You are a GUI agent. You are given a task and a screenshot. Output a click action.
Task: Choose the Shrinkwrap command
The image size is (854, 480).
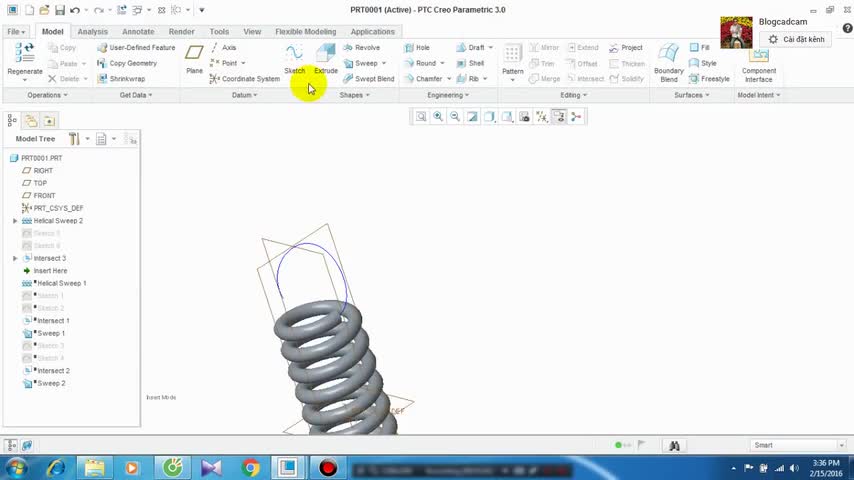point(121,79)
